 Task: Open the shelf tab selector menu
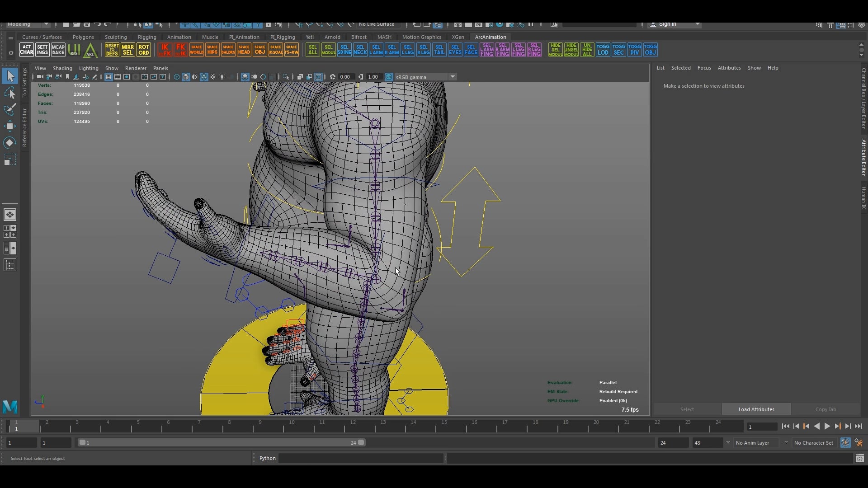(x=10, y=38)
